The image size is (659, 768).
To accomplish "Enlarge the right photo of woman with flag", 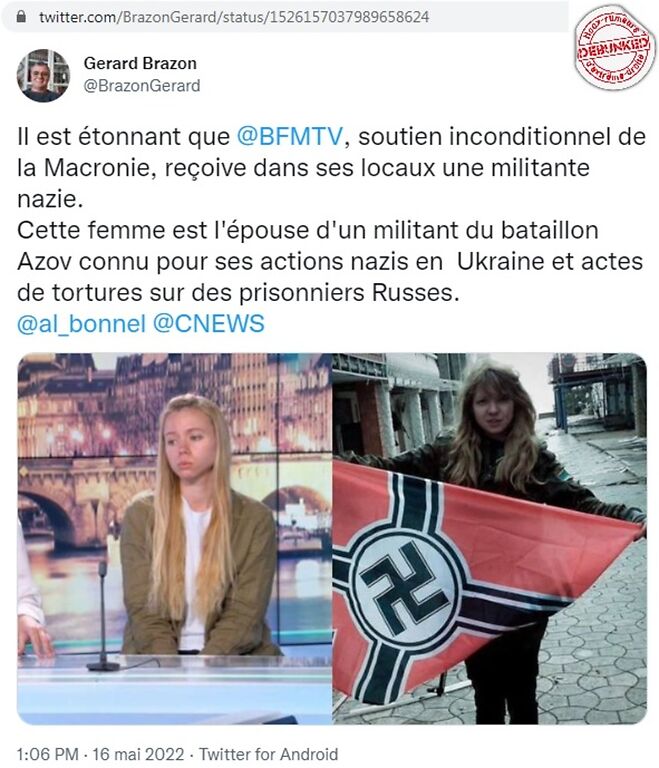I will click(x=489, y=538).
